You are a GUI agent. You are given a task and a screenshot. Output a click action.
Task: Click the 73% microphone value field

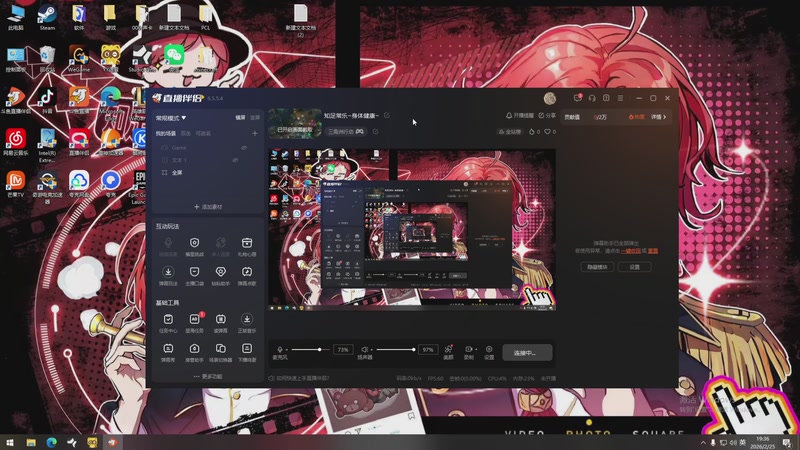point(343,349)
